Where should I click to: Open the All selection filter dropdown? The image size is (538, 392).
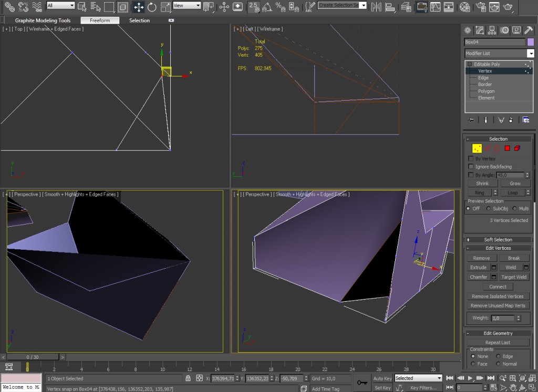point(61,5)
